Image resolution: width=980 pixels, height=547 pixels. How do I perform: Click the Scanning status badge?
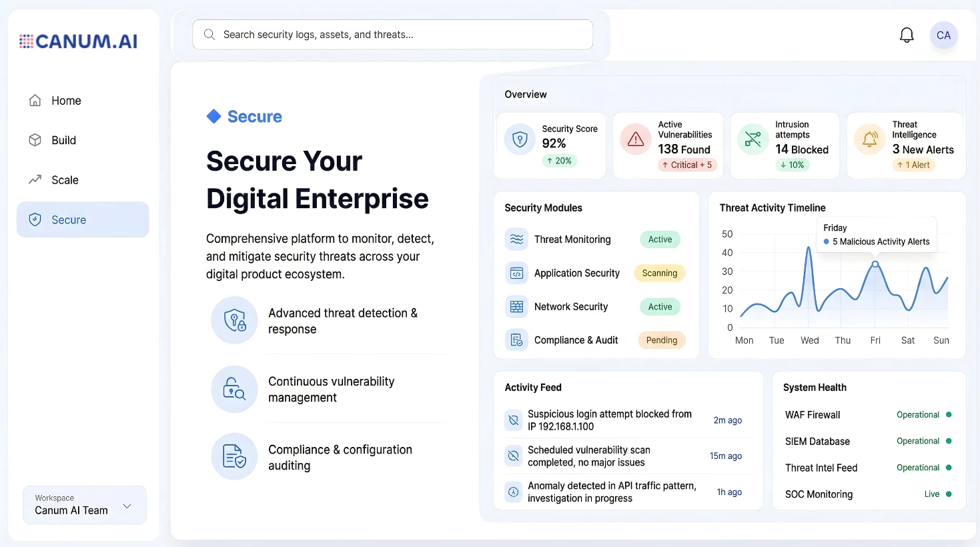point(659,273)
